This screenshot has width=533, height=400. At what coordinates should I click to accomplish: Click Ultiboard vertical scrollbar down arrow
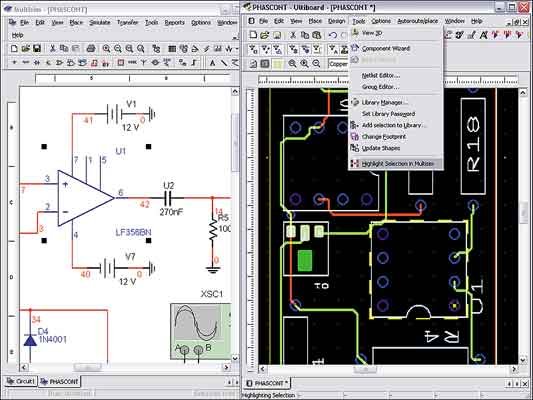point(523,360)
